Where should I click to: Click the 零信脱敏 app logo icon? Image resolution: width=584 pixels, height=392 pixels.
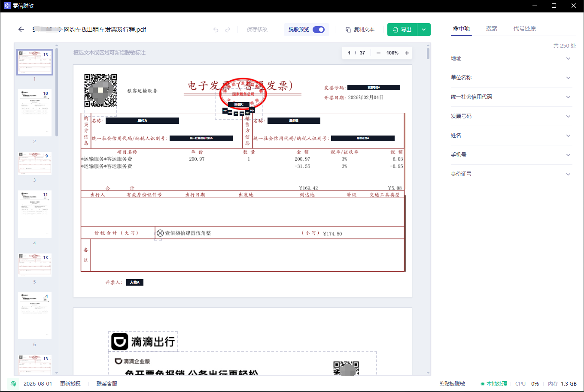7,6
